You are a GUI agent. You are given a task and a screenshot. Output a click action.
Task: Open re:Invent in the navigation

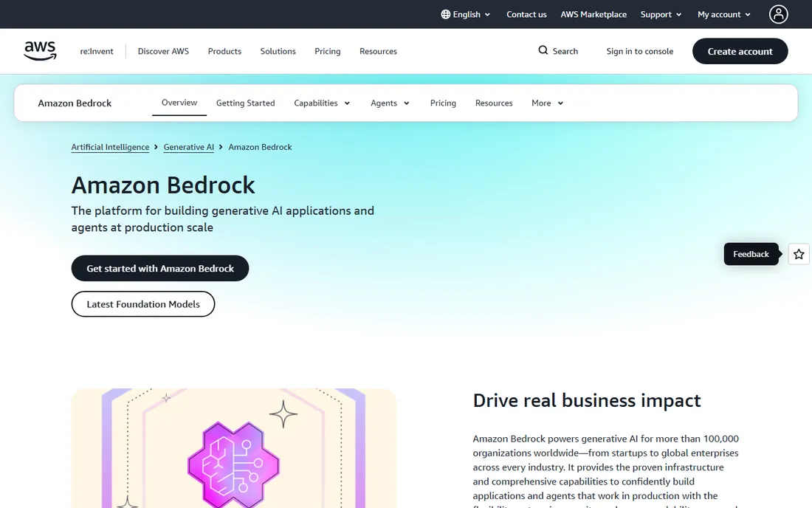coord(96,51)
